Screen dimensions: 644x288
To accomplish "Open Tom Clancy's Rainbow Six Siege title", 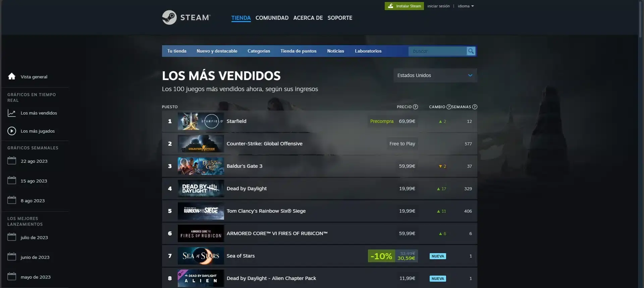I will coord(266,211).
